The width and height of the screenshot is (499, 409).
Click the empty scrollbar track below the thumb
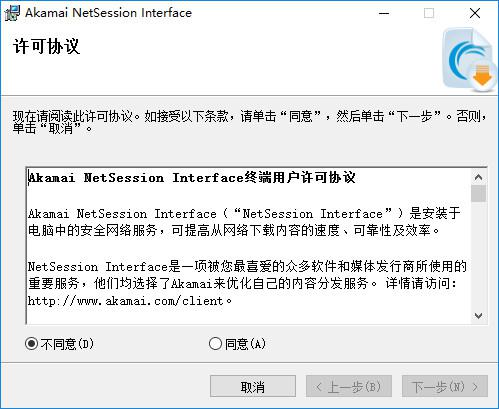(x=479, y=255)
